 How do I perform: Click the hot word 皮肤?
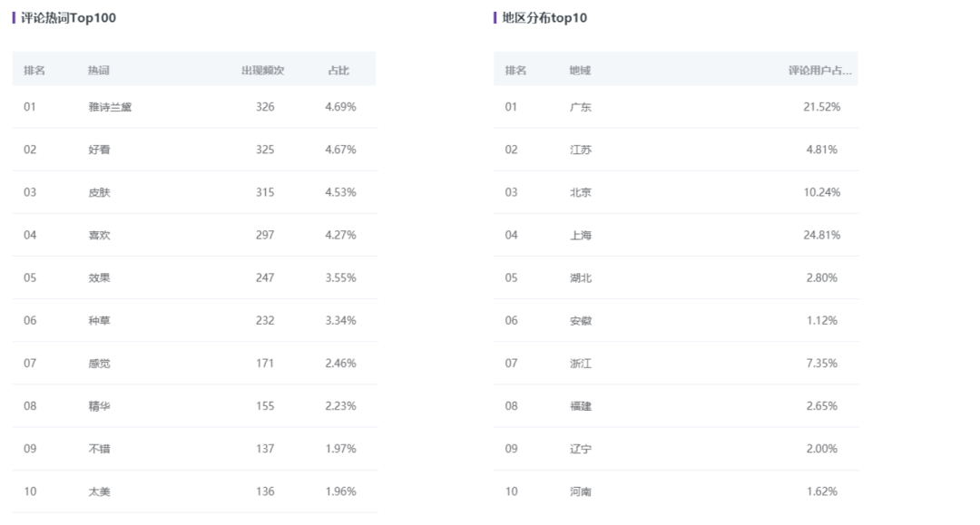point(99,192)
